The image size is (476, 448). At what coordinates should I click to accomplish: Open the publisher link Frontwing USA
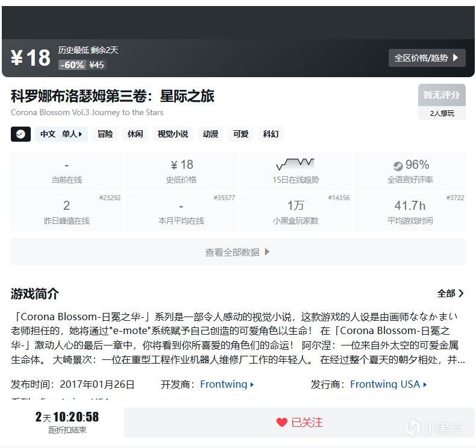coord(388,384)
